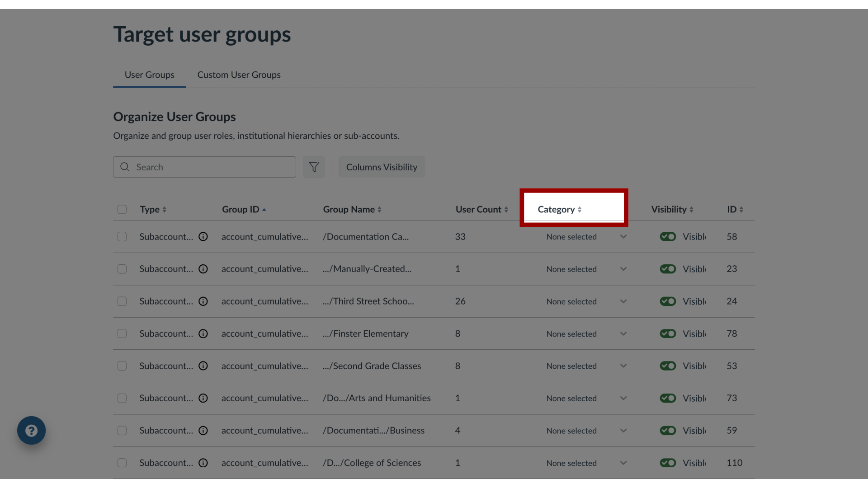Open the filter funnel icon
The width and height of the screenshot is (868, 488).
pyautogui.click(x=314, y=167)
